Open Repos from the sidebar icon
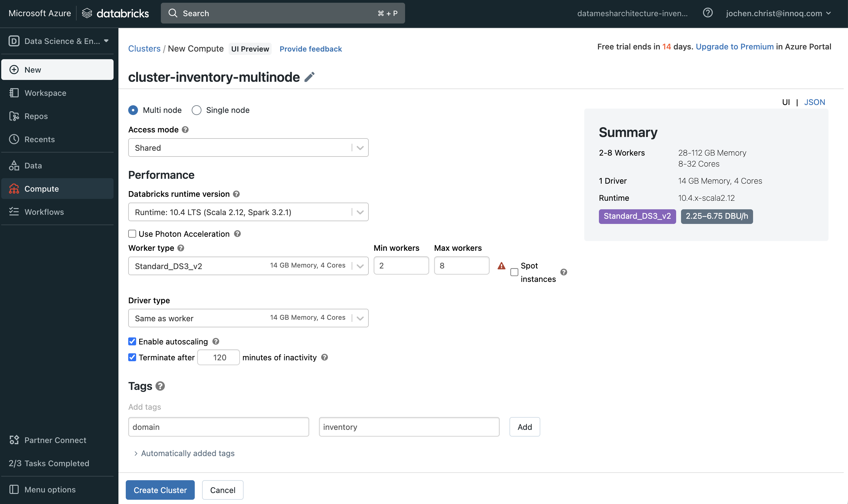848x504 pixels. point(14,116)
